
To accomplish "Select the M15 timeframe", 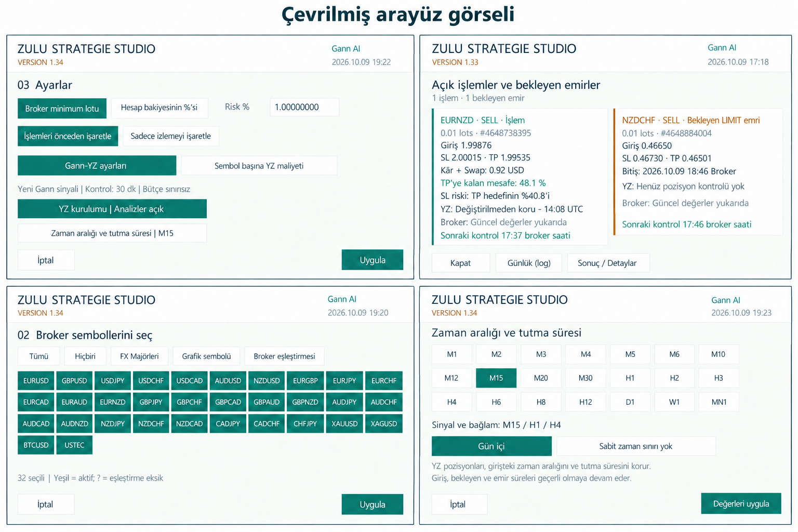I will pyautogui.click(x=496, y=378).
